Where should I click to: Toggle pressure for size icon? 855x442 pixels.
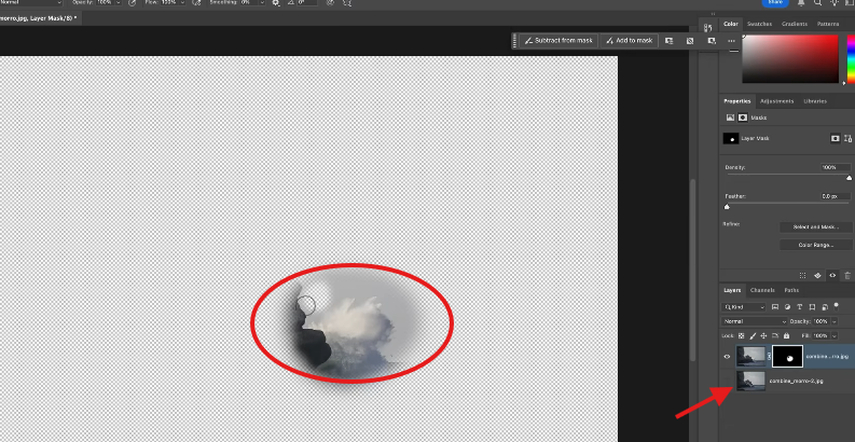click(330, 3)
